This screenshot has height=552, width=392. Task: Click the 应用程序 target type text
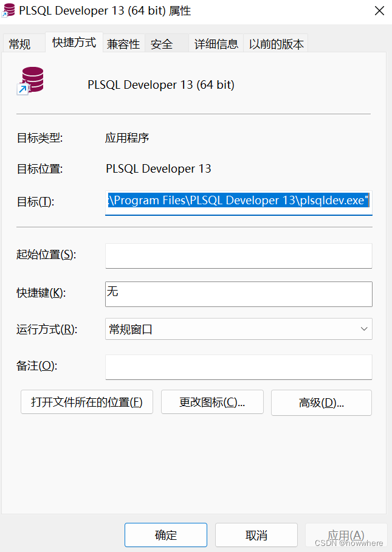(127, 137)
